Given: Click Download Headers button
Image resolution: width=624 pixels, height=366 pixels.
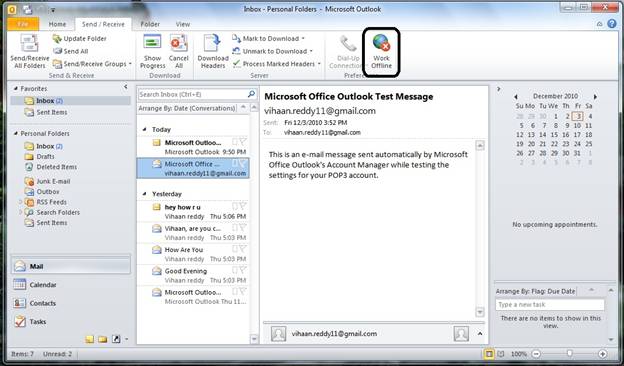Looking at the screenshot, I should pyautogui.click(x=213, y=51).
